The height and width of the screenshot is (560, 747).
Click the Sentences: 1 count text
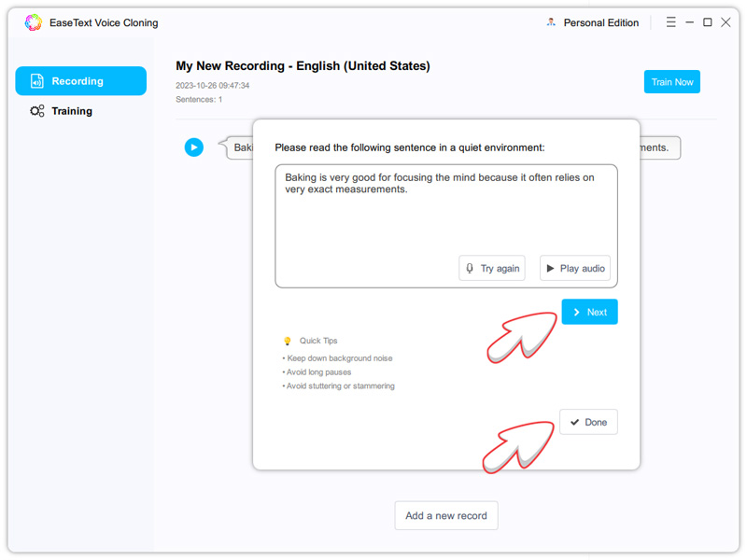tap(199, 100)
